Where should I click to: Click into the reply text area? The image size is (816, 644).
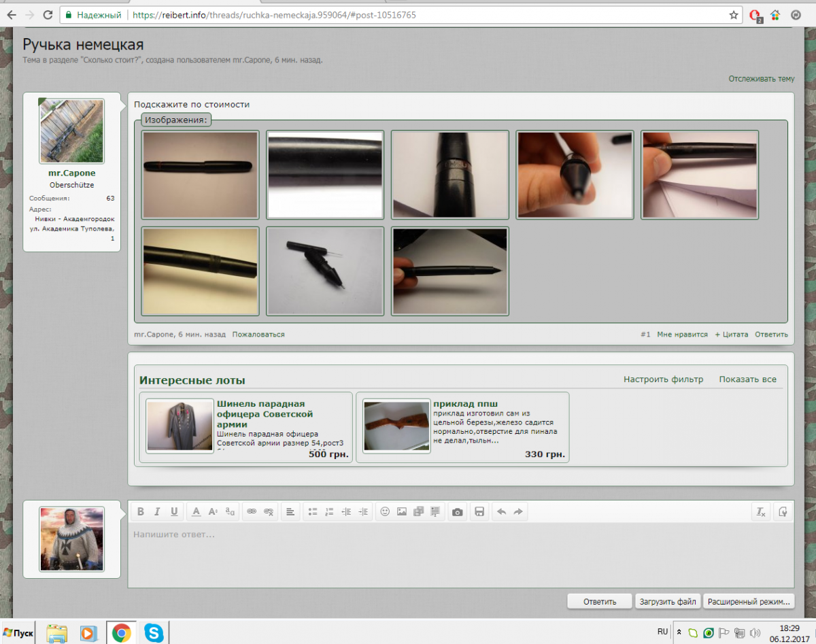point(461,554)
